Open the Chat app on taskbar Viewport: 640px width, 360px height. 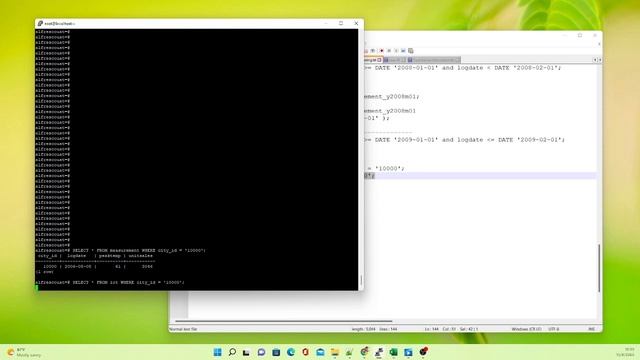coord(261,352)
